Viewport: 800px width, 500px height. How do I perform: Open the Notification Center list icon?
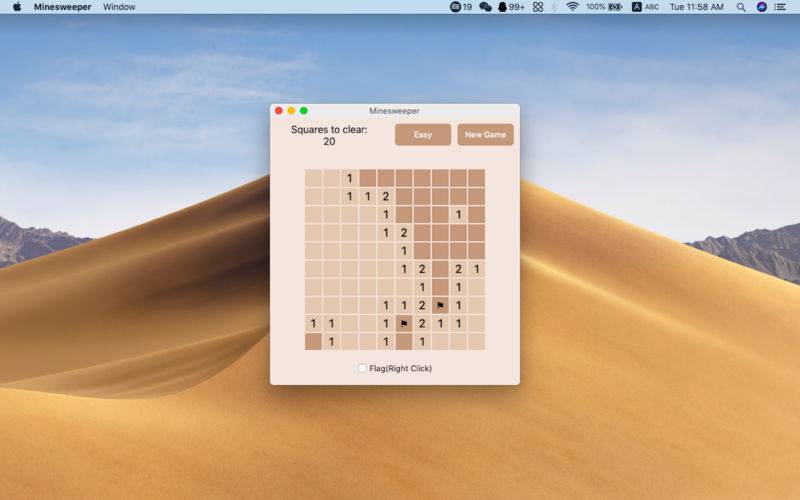tap(780, 7)
